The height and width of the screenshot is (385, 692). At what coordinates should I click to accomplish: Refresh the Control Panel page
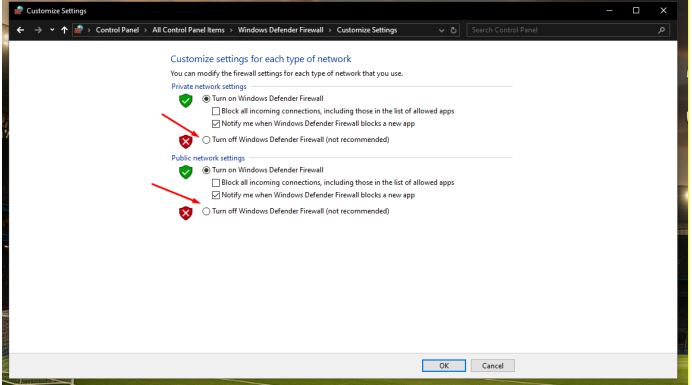click(x=453, y=30)
